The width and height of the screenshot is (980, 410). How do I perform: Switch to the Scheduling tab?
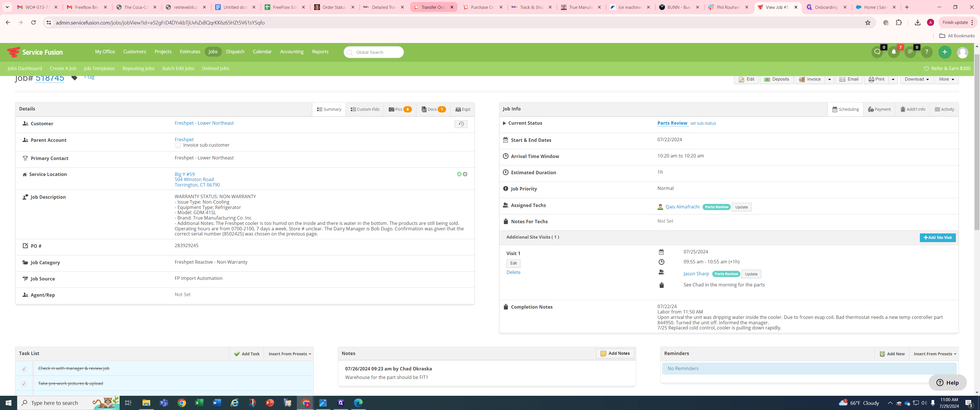tap(845, 110)
